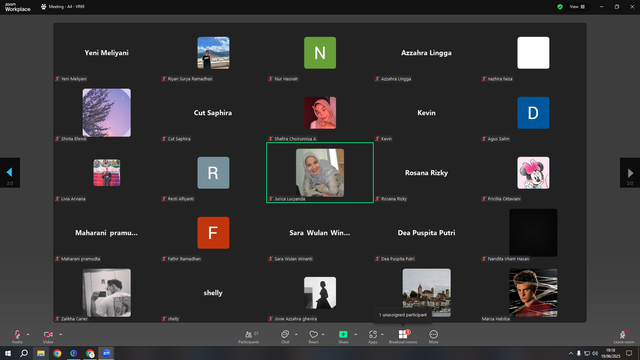The width and height of the screenshot is (640, 360).
Task: Open the taskbar clock and date
Action: click(611, 353)
